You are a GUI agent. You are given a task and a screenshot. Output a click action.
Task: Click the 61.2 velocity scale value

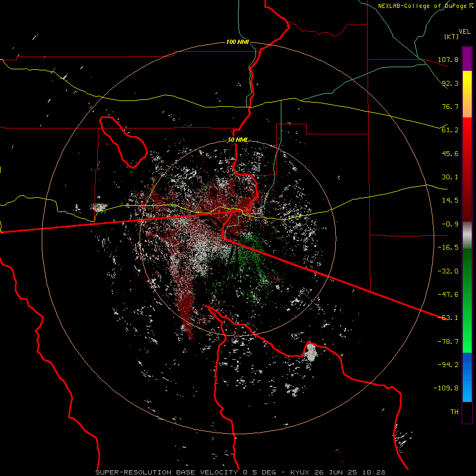pyautogui.click(x=450, y=130)
